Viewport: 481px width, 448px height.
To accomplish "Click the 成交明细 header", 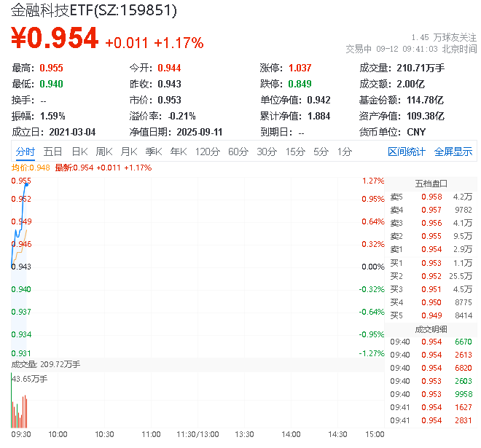I will coord(431,330).
